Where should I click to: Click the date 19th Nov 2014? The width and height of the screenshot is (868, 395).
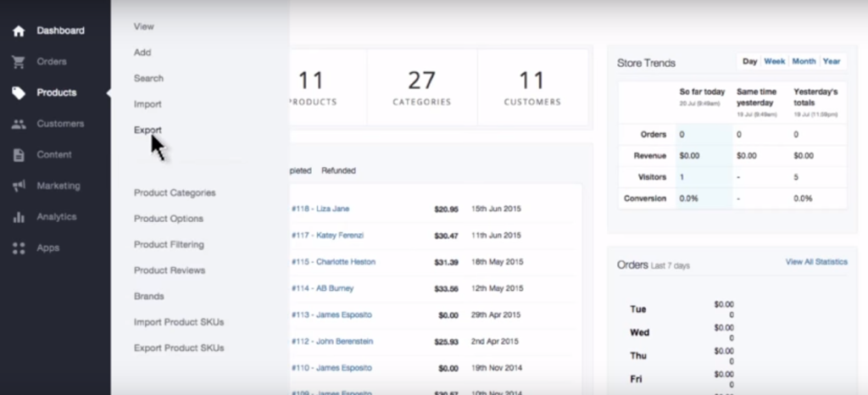point(496,368)
